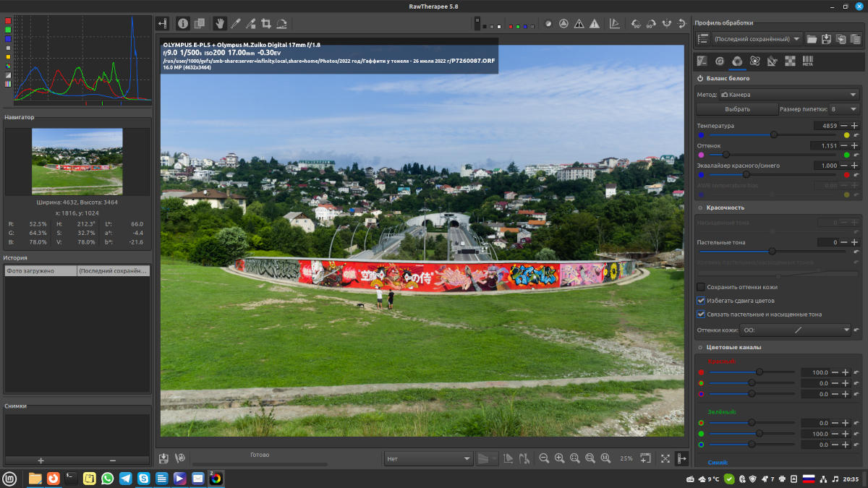Uncheck Связать пастельные и насыщенные тона
Viewport: 868px width, 488px height.
(700, 314)
